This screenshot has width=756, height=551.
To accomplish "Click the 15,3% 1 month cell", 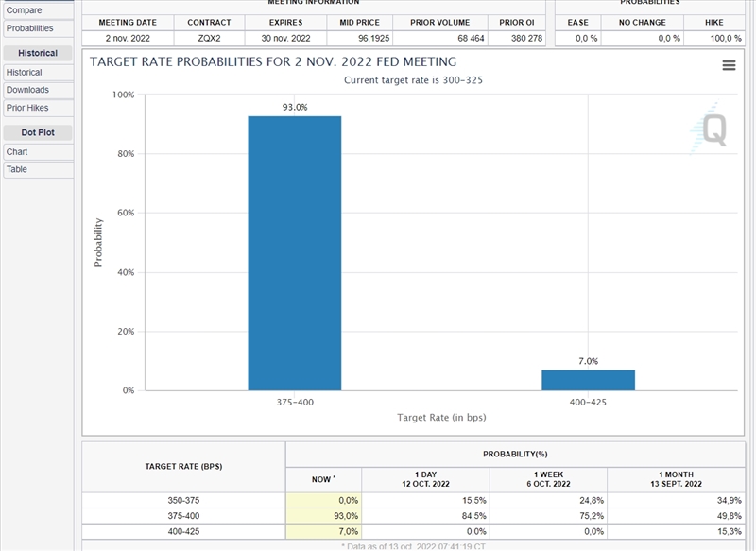I will 676,531.
